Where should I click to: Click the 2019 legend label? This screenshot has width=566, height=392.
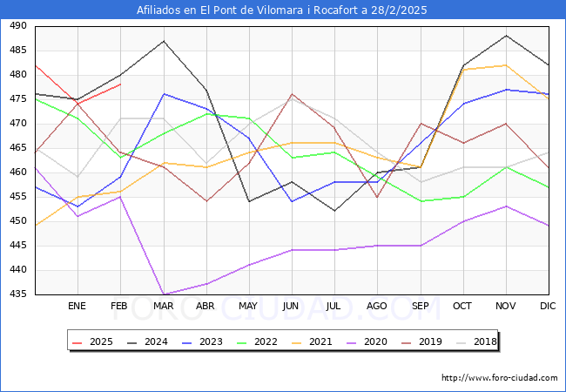tap(430, 341)
